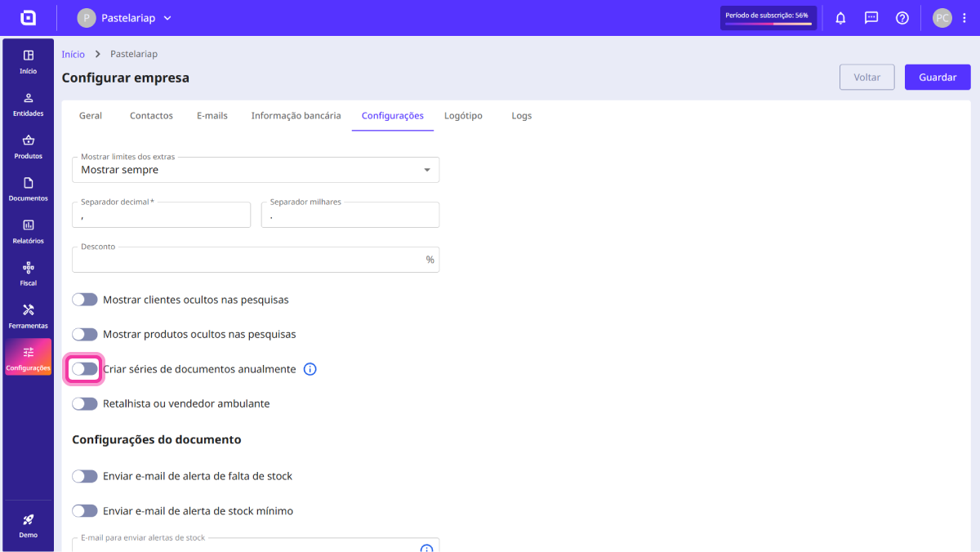
Task: Toggle Mostrar produtos ocultos nas pesquisas
Action: [x=85, y=334]
